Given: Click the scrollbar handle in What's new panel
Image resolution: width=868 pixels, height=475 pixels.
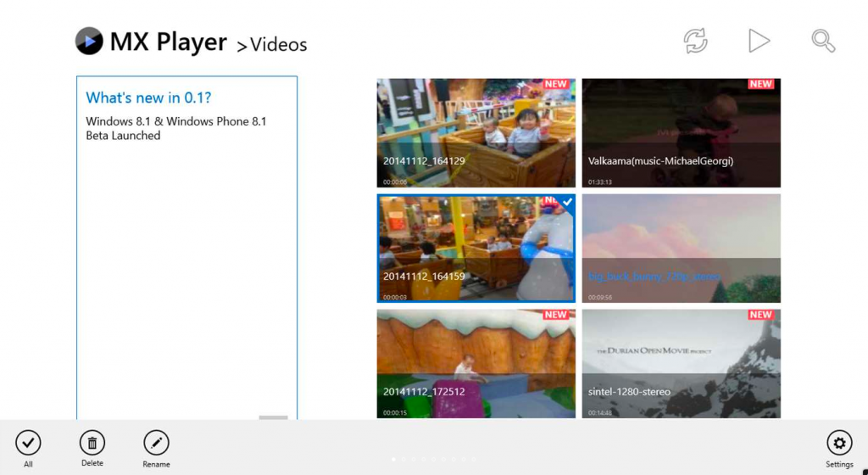Looking at the screenshot, I should (274, 417).
